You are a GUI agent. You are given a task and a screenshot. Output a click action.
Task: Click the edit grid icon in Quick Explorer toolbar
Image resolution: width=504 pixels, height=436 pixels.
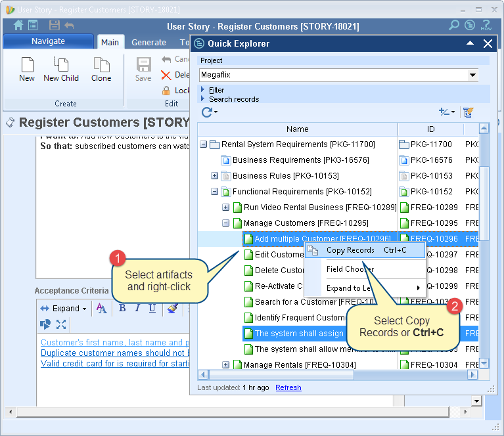469,112
